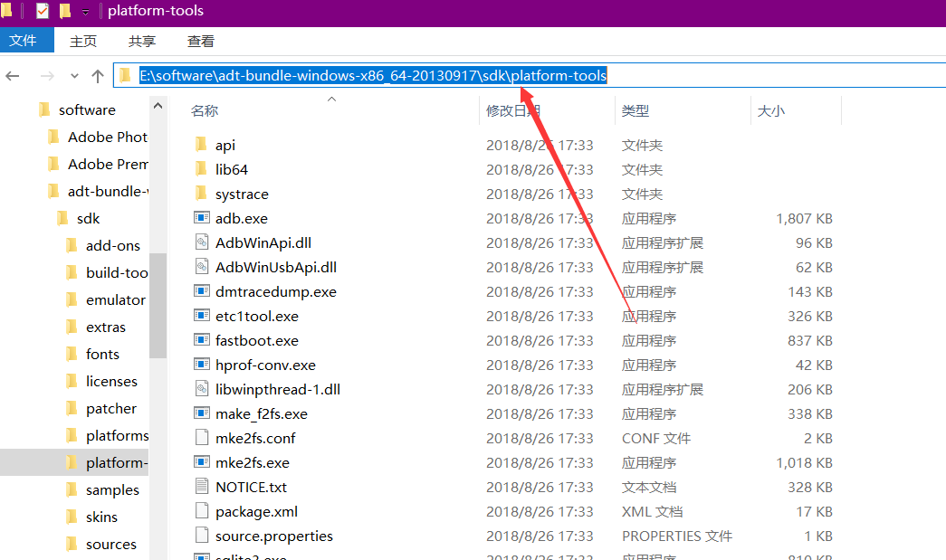Select the mke2fs.conf file icon
The image size is (946, 560).
202,438
